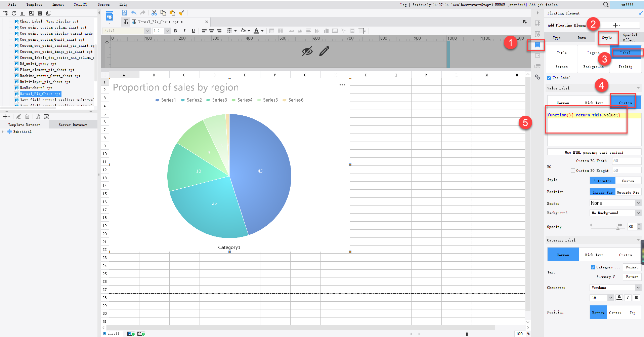This screenshot has width=644, height=337.
Task: Click the hyperlink icon in the right sidebar
Action: [537, 77]
